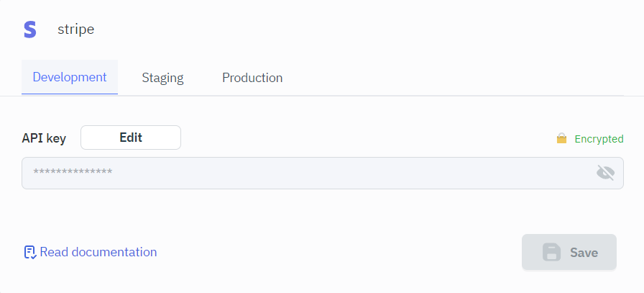Image resolution: width=644 pixels, height=293 pixels.
Task: Open the Staging tab
Action: pyautogui.click(x=162, y=78)
